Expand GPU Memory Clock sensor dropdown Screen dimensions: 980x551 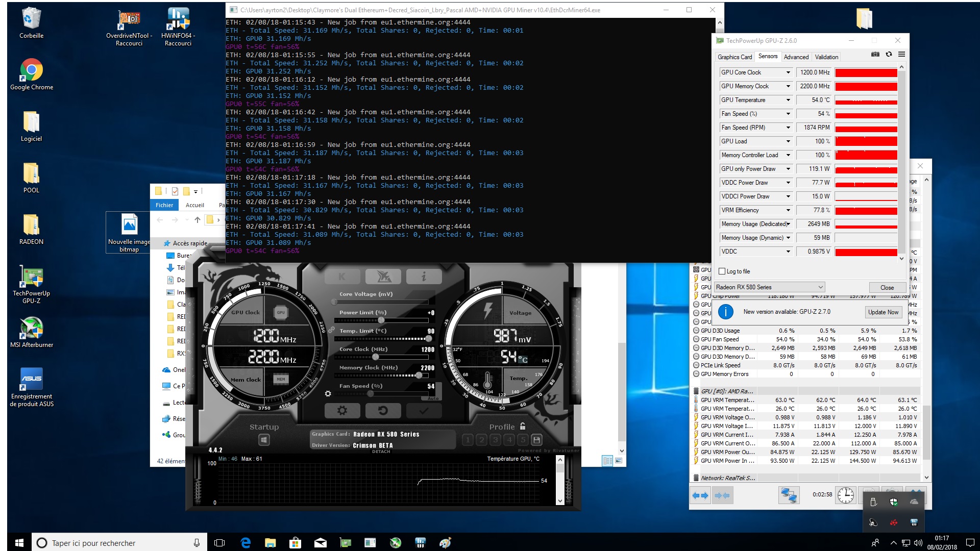pyautogui.click(x=788, y=86)
